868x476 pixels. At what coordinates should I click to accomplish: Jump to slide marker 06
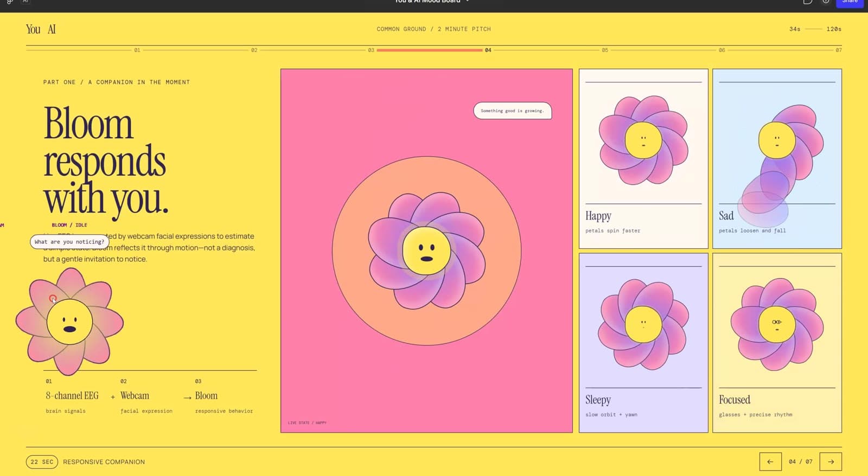[x=722, y=50]
